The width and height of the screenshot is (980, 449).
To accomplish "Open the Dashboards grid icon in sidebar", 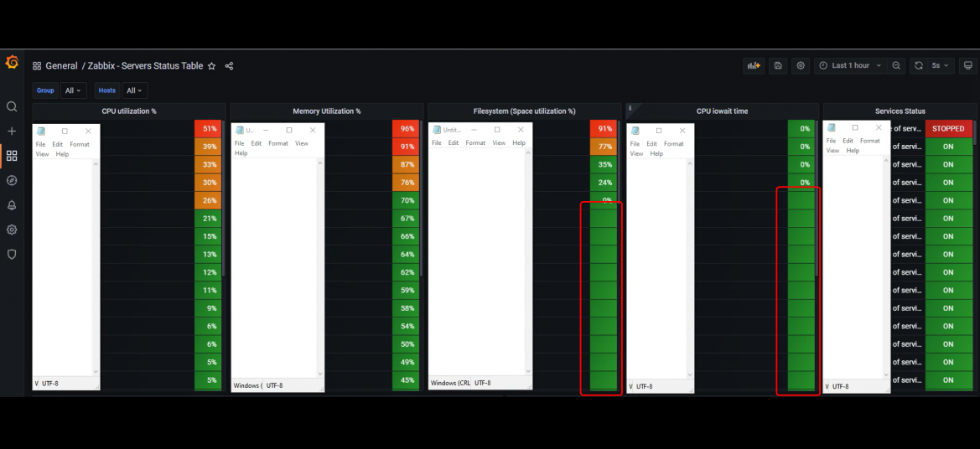I will (x=12, y=156).
